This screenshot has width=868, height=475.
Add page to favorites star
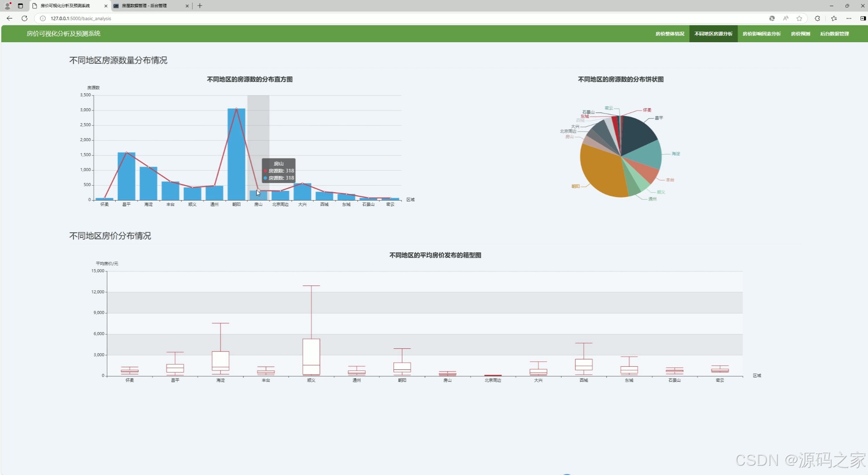(x=799, y=18)
